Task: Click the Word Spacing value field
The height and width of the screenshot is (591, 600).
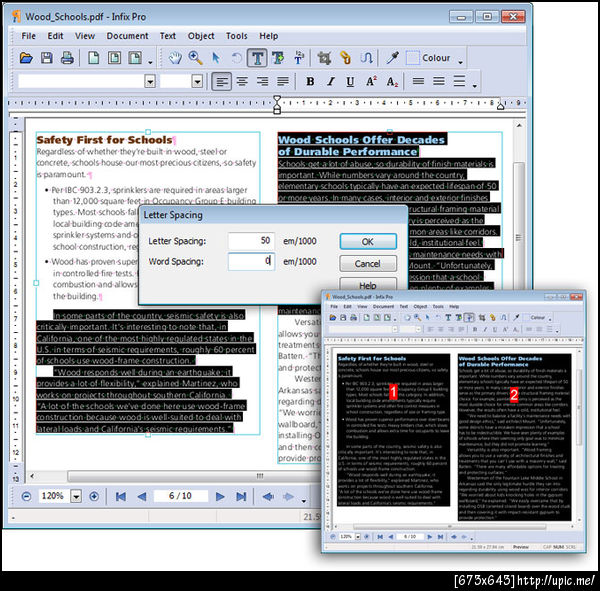Action: (x=251, y=261)
